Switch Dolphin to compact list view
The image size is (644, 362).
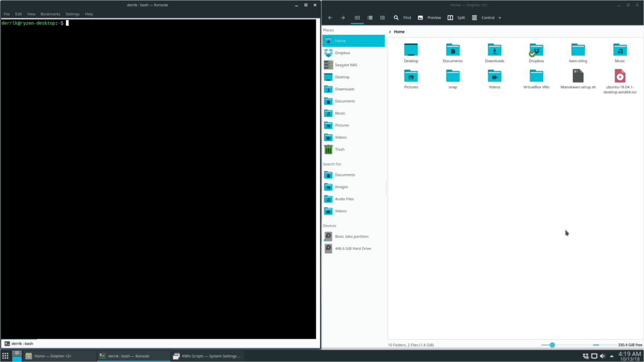tap(370, 18)
